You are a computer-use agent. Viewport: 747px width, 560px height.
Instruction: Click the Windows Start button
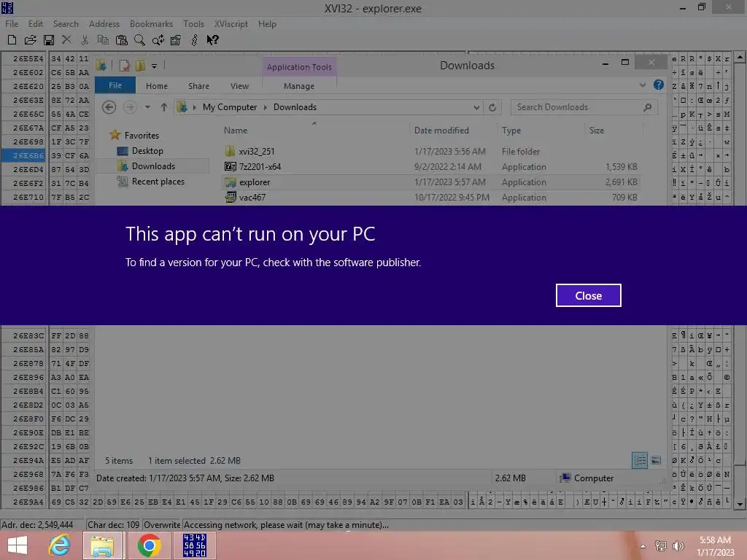point(18,545)
